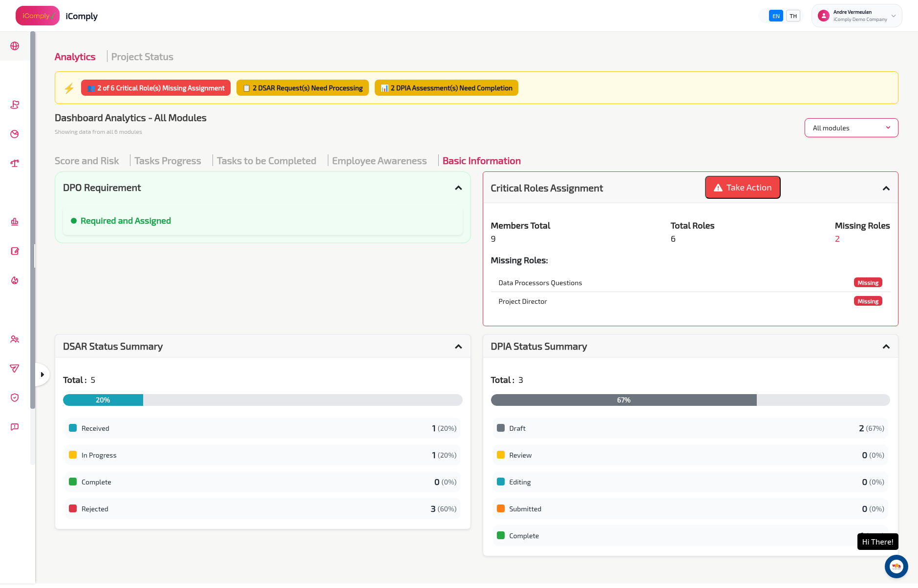Click the Take Action button
The width and height of the screenshot is (918, 588).
click(742, 187)
